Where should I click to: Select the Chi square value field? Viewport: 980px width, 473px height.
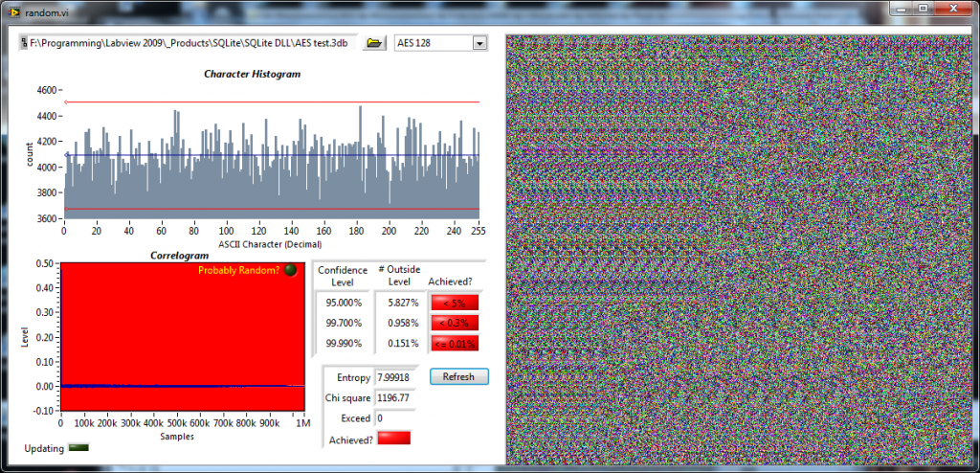[395, 397]
